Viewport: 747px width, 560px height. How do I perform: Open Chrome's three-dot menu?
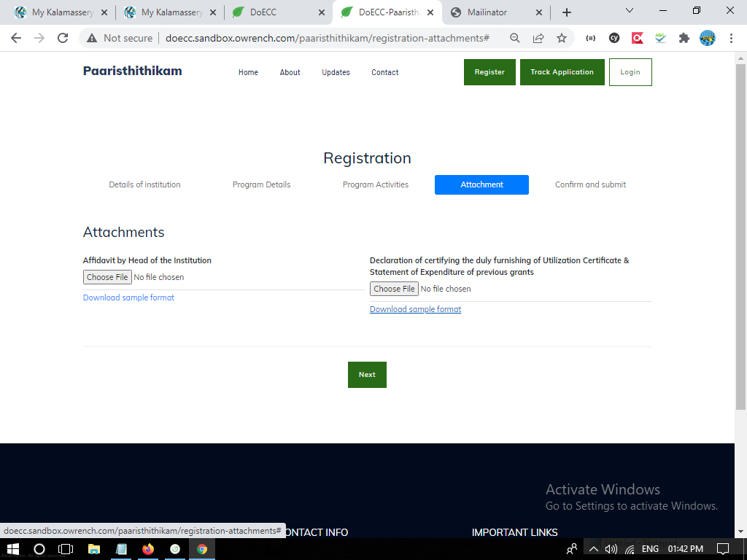point(731,38)
